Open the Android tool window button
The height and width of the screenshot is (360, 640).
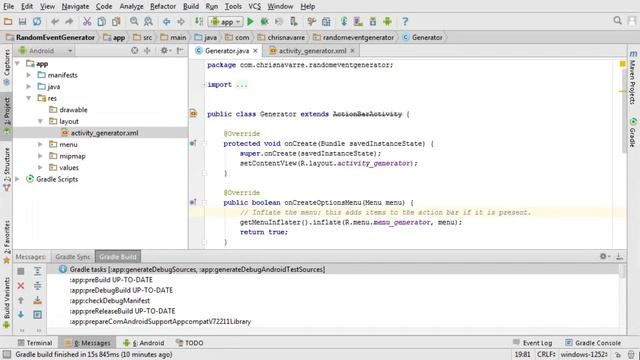pos(144,343)
